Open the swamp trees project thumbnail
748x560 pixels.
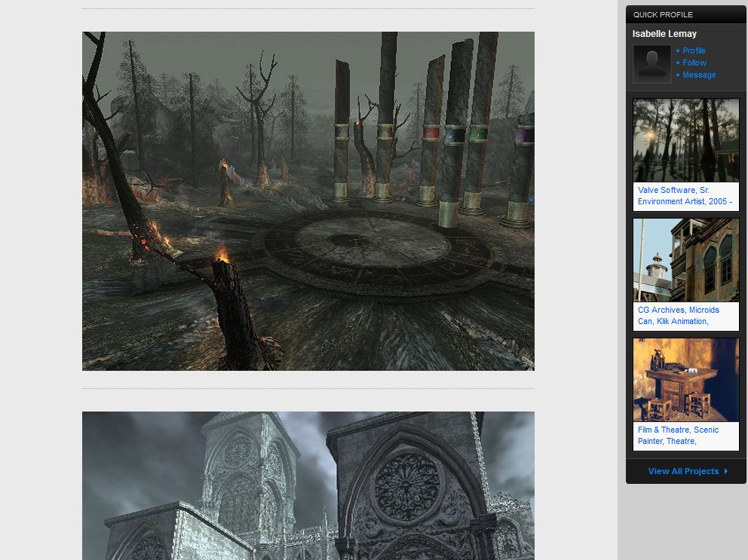tap(685, 140)
